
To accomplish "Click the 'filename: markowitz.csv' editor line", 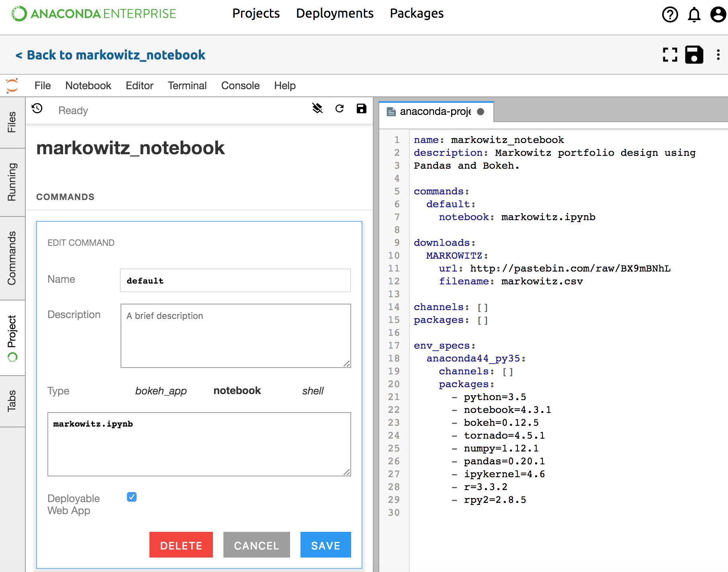I will point(511,281).
